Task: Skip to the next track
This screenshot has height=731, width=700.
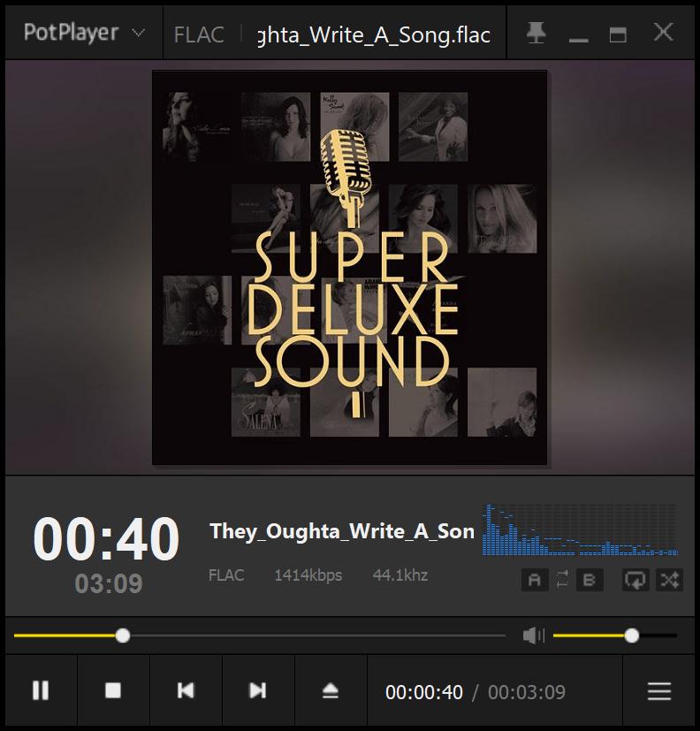Action: click(x=258, y=690)
